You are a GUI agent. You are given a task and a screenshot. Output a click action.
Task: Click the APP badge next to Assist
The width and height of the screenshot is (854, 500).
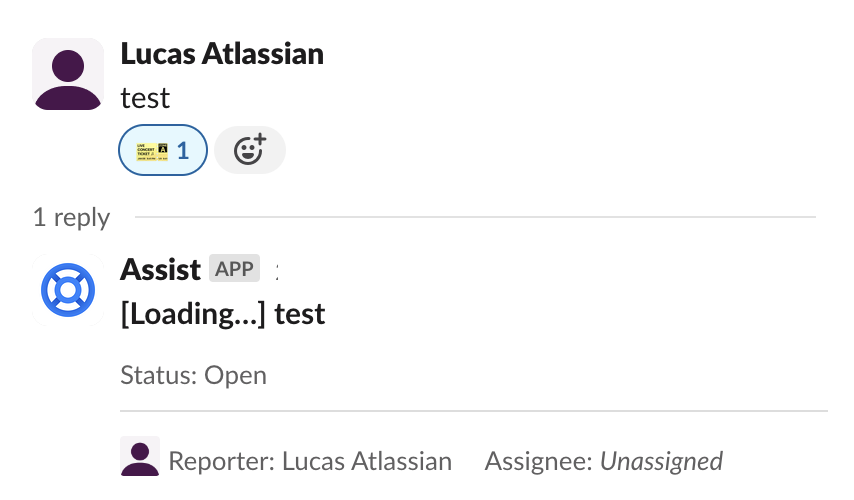coord(234,268)
